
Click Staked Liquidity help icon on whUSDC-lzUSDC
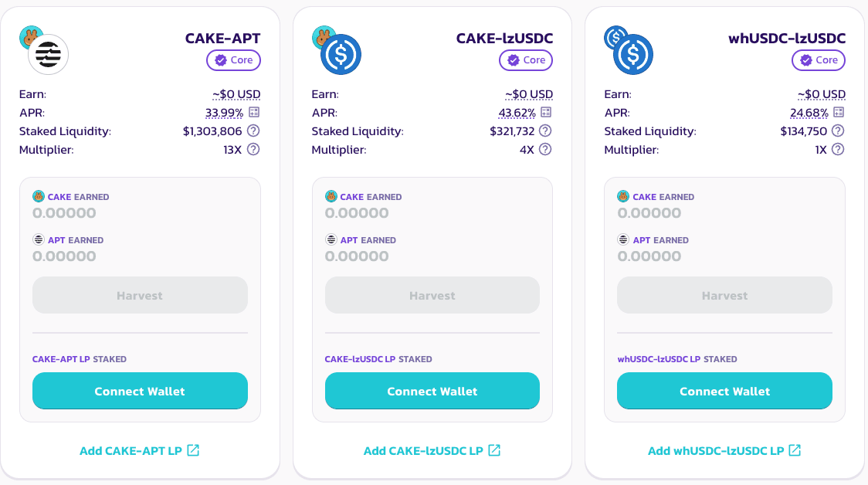(x=839, y=131)
